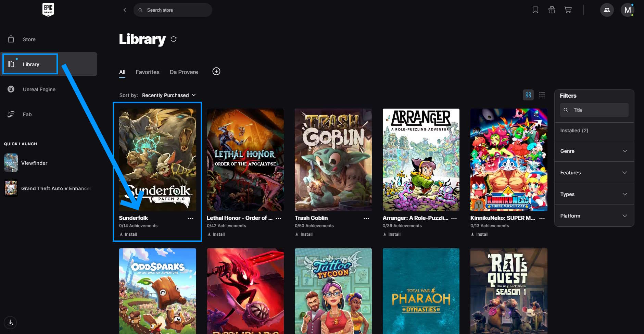Launch Viewfinder from Quick Launch
The width and height of the screenshot is (644, 334).
34,163
